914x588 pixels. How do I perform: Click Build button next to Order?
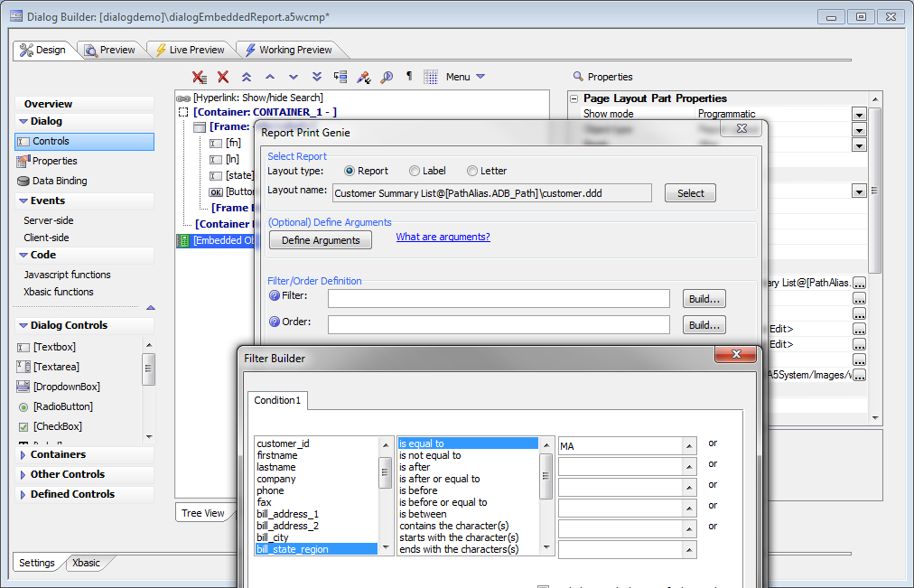[x=704, y=325]
